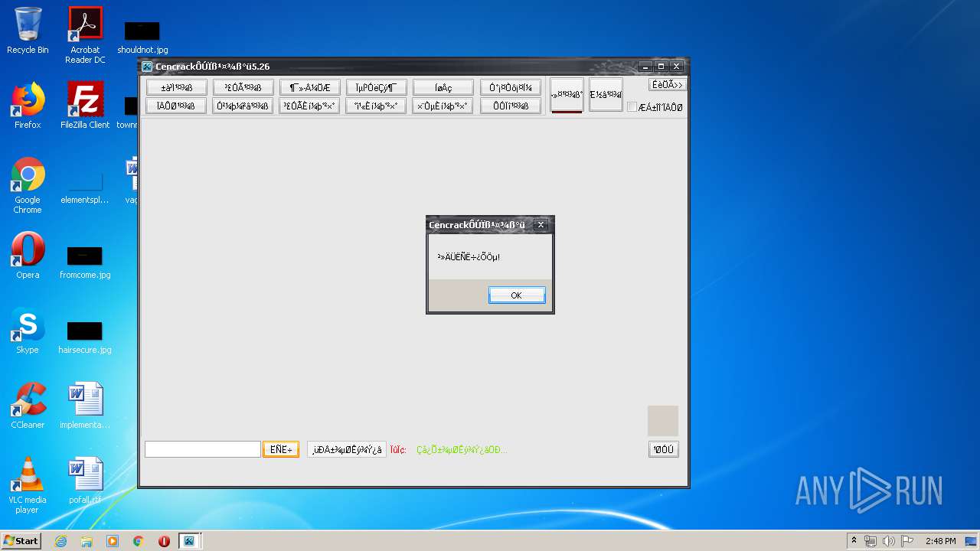The image size is (980, 551).
Task: Click the first top-row toolbar button "±à¼­¹¤¾ß"
Action: (x=176, y=87)
